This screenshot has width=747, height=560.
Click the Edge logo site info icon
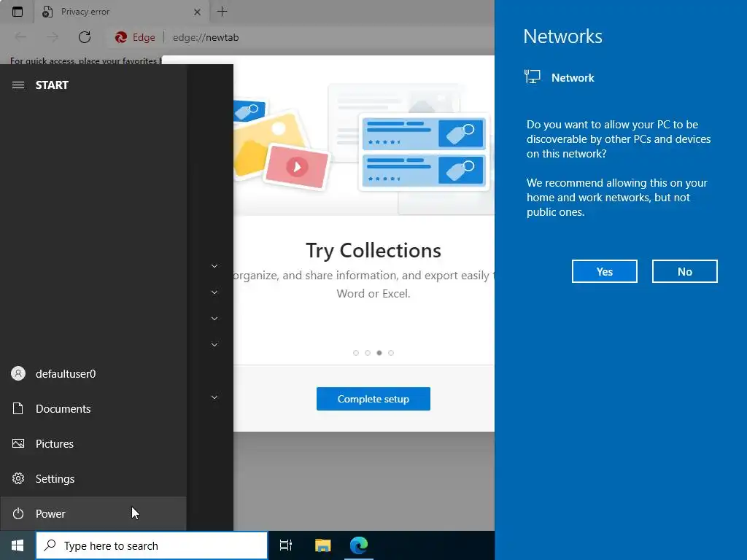pos(121,37)
